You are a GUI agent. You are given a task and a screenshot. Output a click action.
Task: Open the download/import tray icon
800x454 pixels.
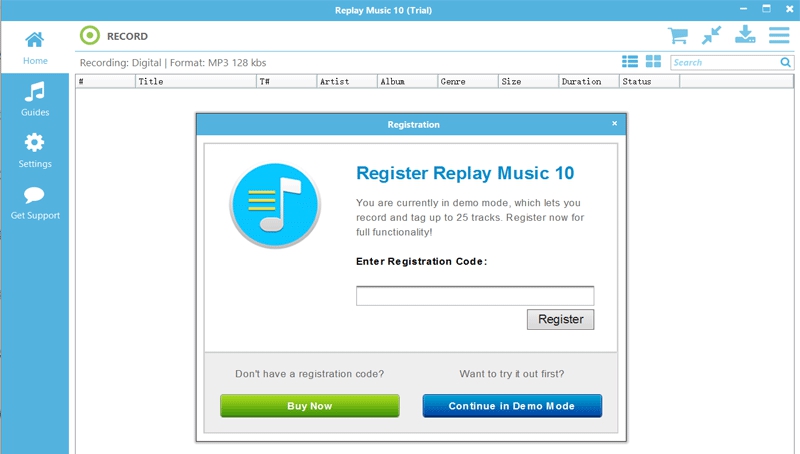[x=745, y=35]
